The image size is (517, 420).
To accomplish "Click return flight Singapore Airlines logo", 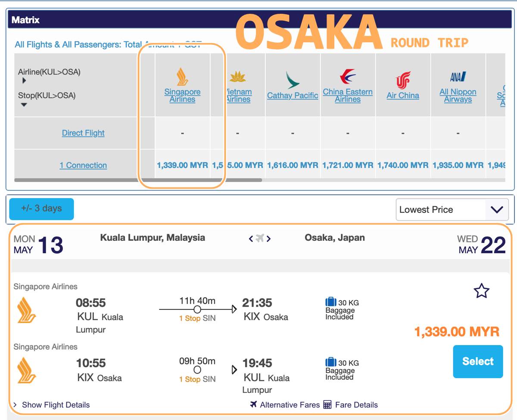I will (26, 370).
